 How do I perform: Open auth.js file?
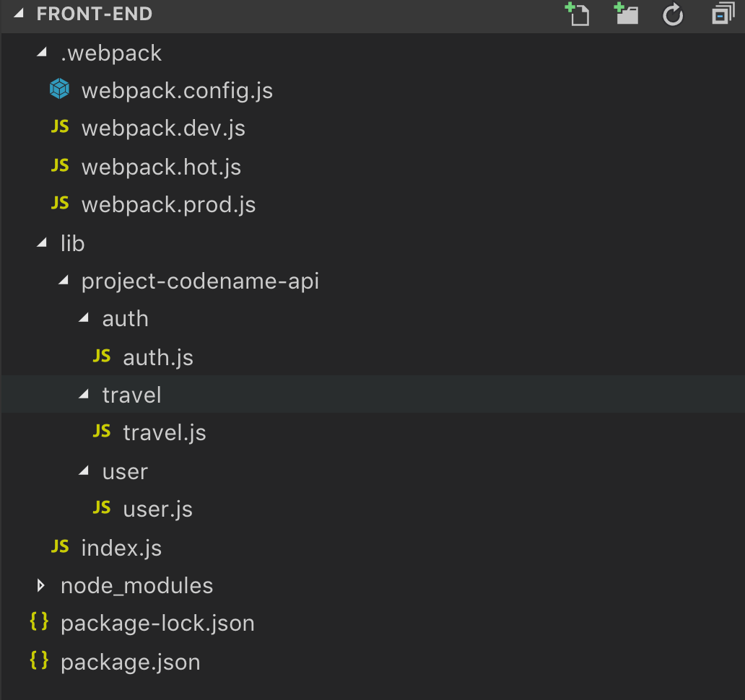pos(158,357)
